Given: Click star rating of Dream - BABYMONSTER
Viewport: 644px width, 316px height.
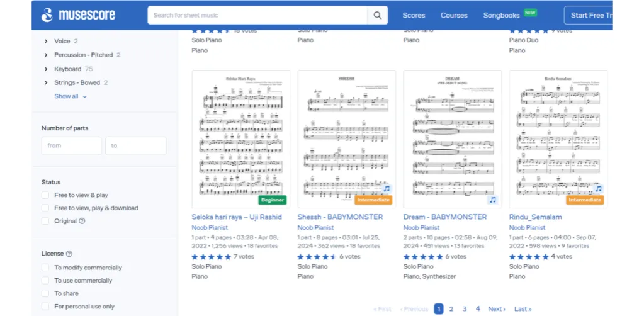Looking at the screenshot, I should 423,257.
